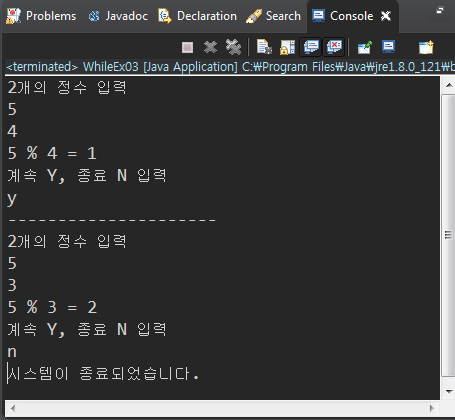
Task: Remove all terminated launches icon
Action: (233, 47)
